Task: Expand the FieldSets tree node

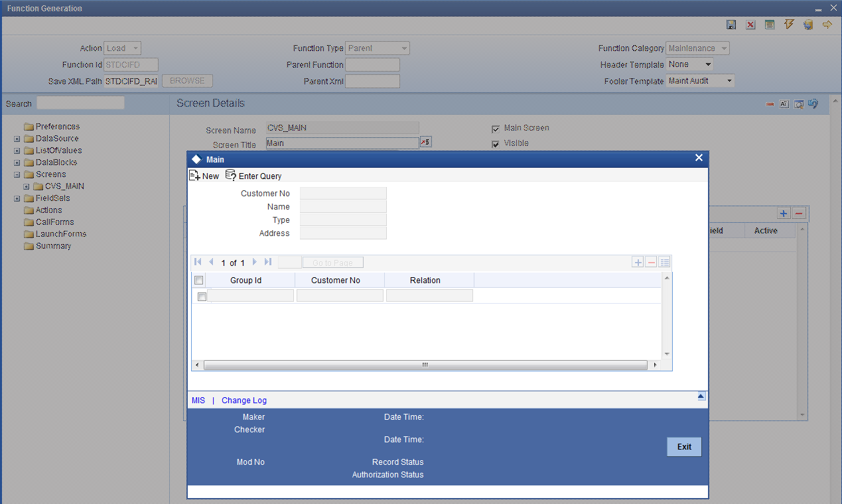Action: click(x=17, y=198)
